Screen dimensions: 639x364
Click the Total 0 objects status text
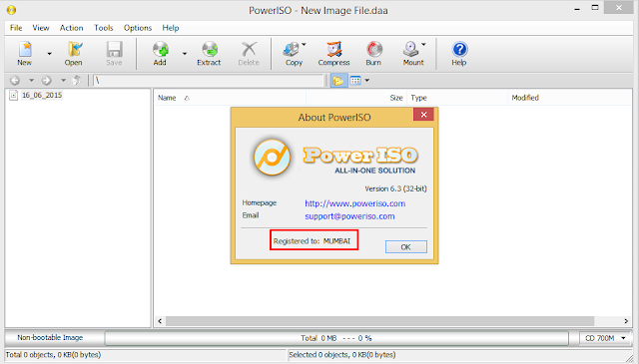tap(53, 355)
